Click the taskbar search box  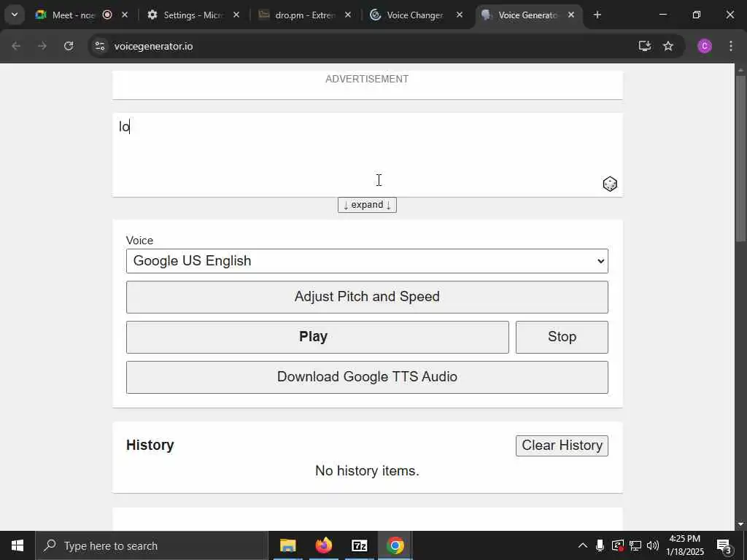(152, 545)
